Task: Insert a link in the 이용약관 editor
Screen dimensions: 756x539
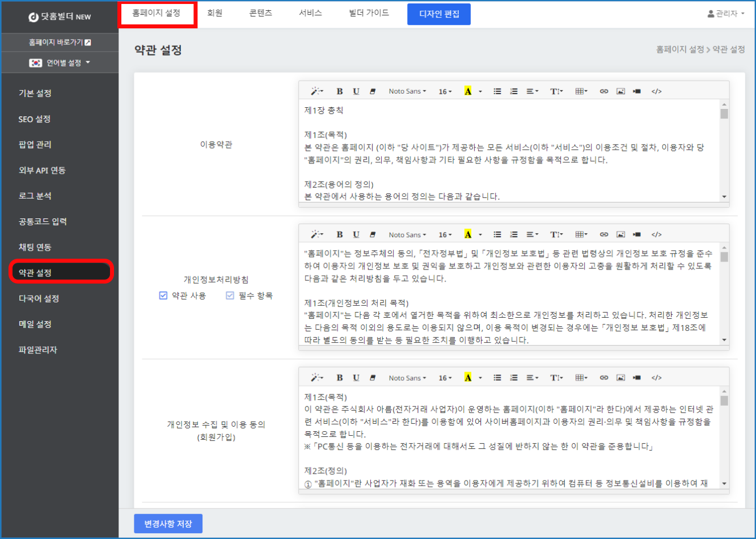Action: (604, 91)
